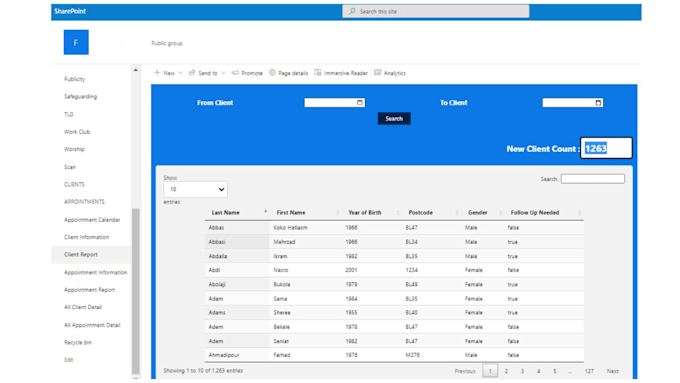Open the Show entries dropdown
This screenshot has height=383, width=680.
click(195, 190)
